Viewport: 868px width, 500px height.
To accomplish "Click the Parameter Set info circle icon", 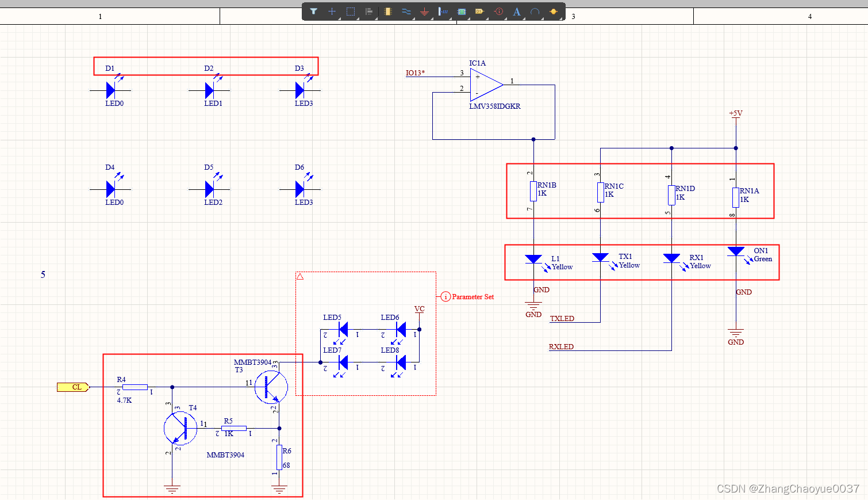I will (445, 297).
